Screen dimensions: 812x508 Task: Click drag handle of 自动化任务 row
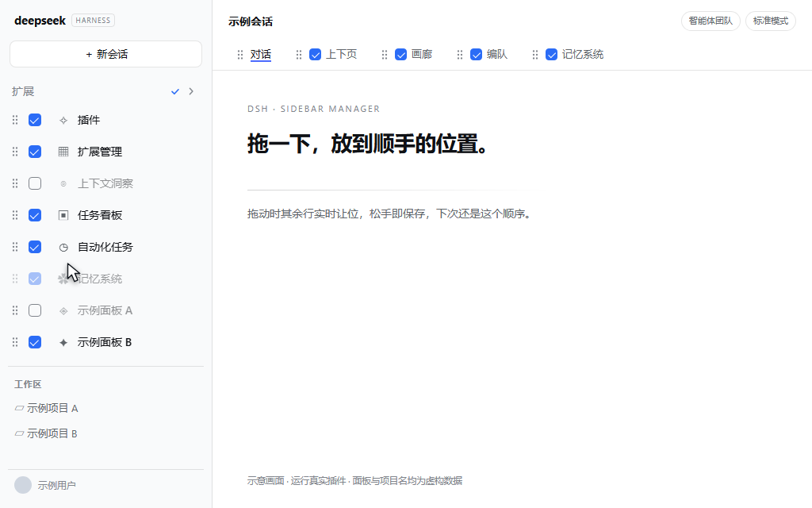pyautogui.click(x=15, y=248)
